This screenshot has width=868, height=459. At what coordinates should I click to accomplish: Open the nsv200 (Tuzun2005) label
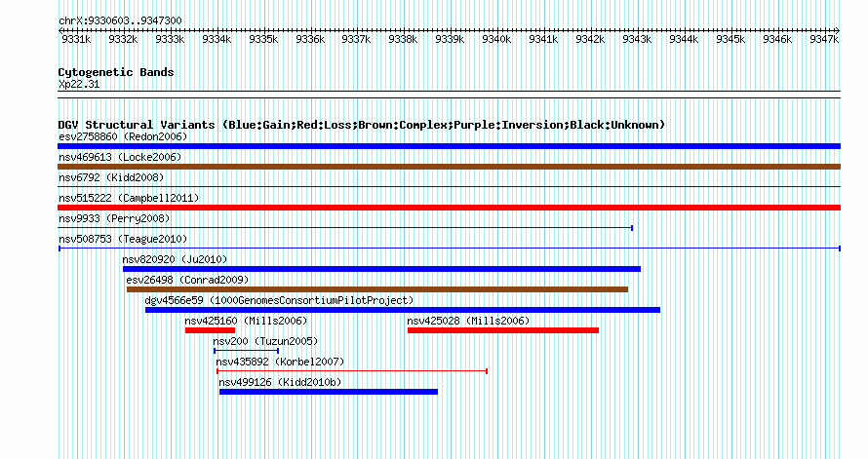coord(265,341)
